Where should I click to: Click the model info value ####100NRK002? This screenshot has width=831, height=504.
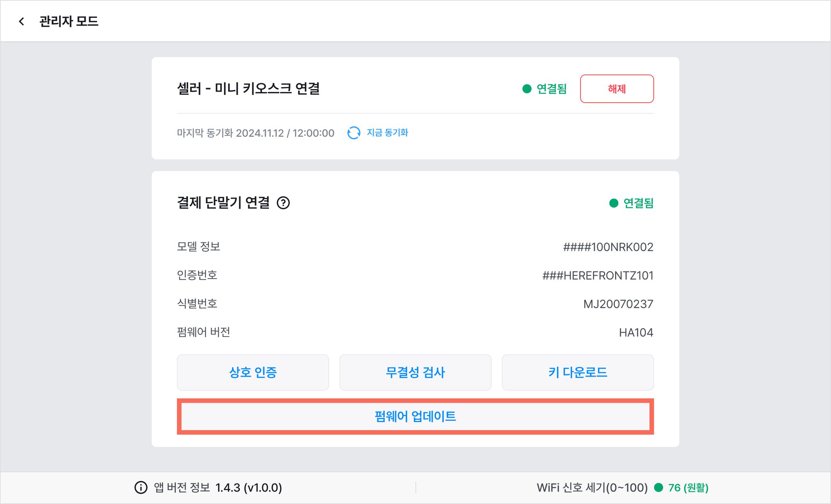(x=608, y=247)
